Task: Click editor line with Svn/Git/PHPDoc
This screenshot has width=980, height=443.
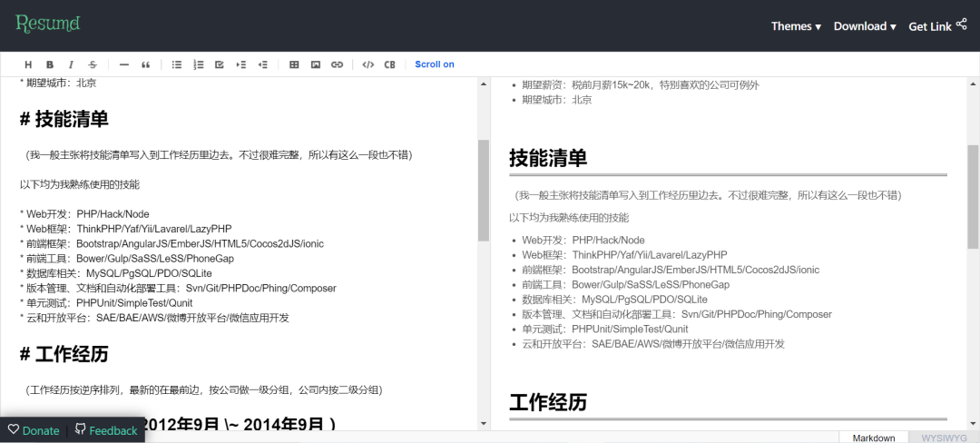Action: pos(178,288)
